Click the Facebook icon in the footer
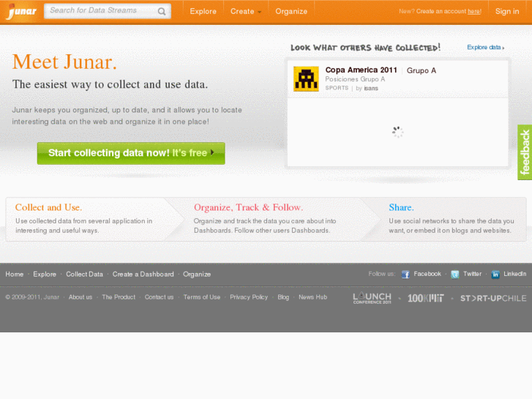 click(405, 275)
